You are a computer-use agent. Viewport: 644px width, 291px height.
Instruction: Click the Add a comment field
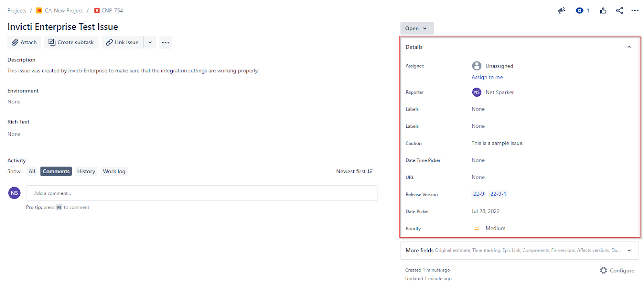[x=202, y=193]
